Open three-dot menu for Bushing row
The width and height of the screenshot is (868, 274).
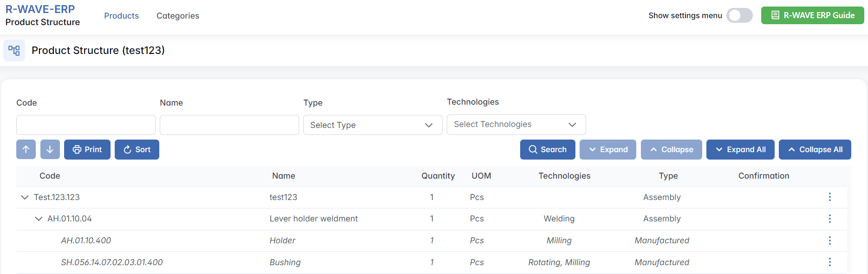(829, 262)
